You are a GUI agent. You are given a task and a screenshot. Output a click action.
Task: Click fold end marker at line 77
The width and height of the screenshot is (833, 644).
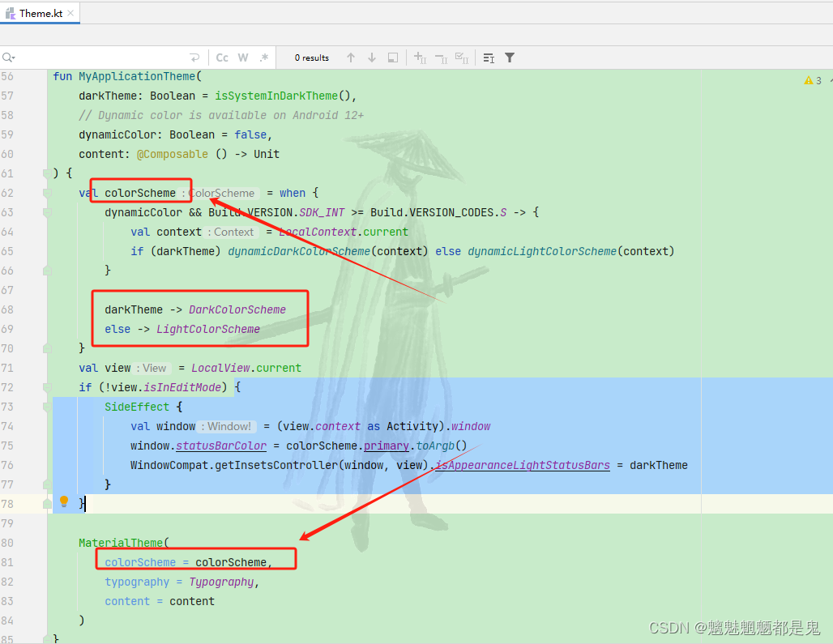click(47, 484)
